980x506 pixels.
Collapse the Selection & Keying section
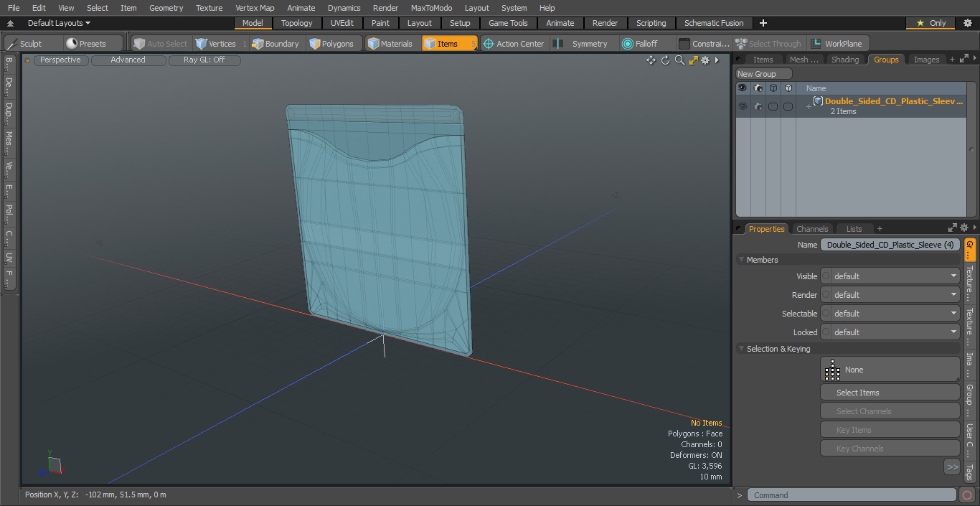click(x=741, y=349)
